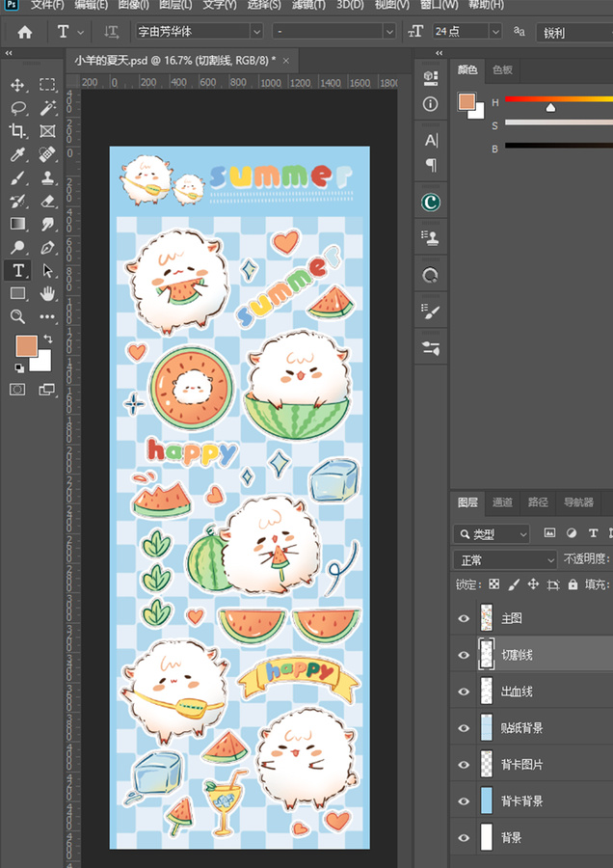Open the Character panel icon
This screenshot has height=868, width=613.
pos(431,141)
